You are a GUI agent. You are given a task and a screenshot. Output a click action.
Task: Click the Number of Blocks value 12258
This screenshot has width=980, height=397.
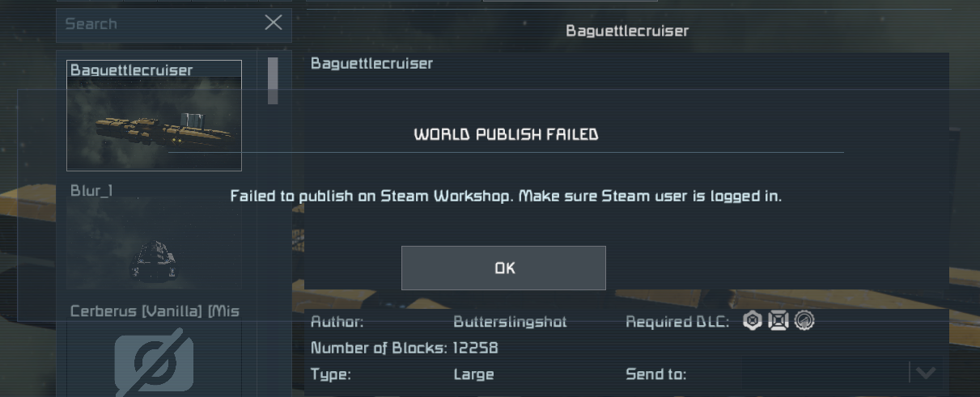point(476,348)
